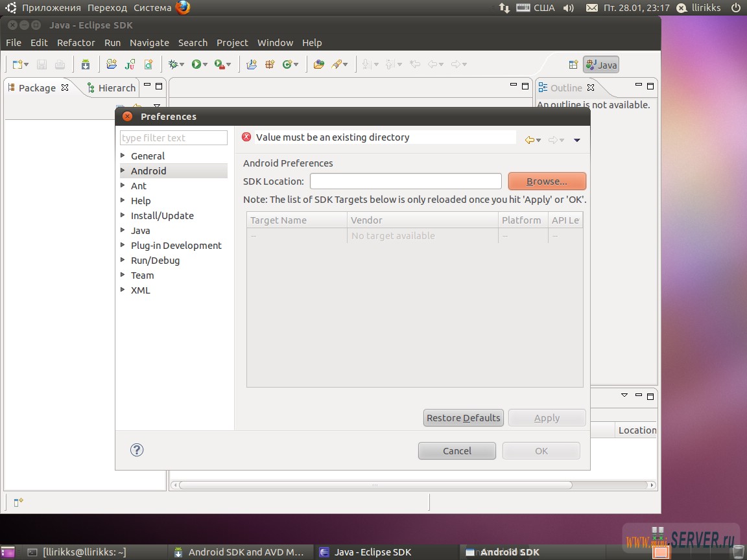Viewport: 747px width, 560px height.
Task: Maximize the editor area
Action: click(525, 86)
